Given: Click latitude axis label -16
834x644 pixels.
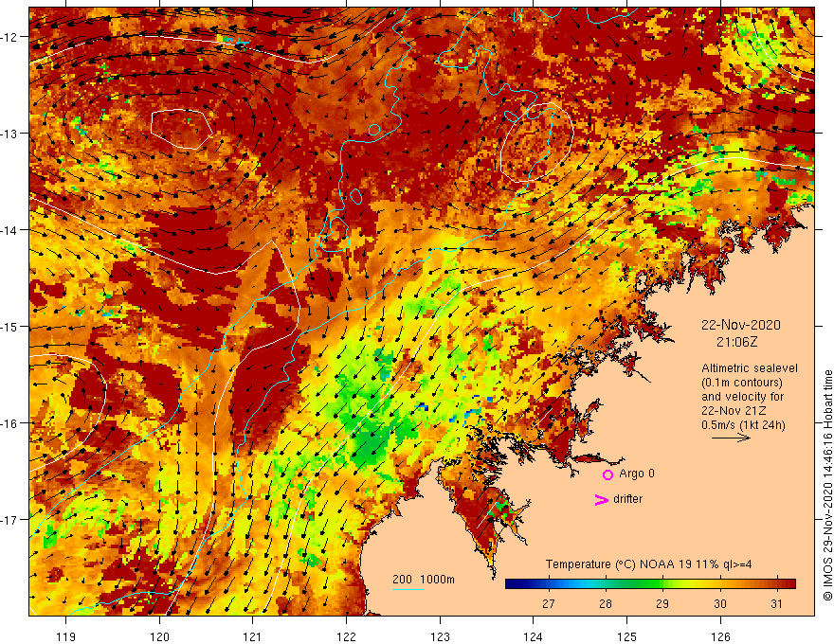Looking at the screenshot, I should [9, 423].
